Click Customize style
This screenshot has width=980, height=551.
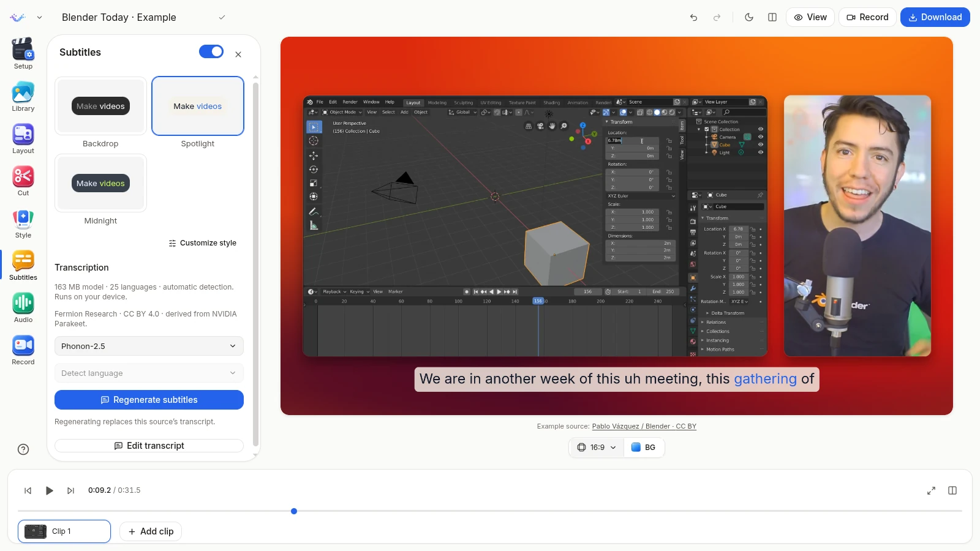coord(202,243)
